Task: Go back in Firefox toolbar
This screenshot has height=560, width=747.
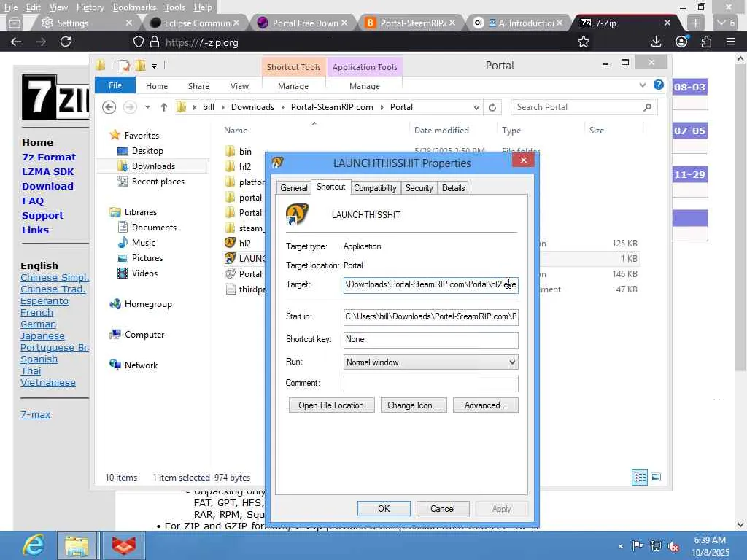Action: coord(16,42)
